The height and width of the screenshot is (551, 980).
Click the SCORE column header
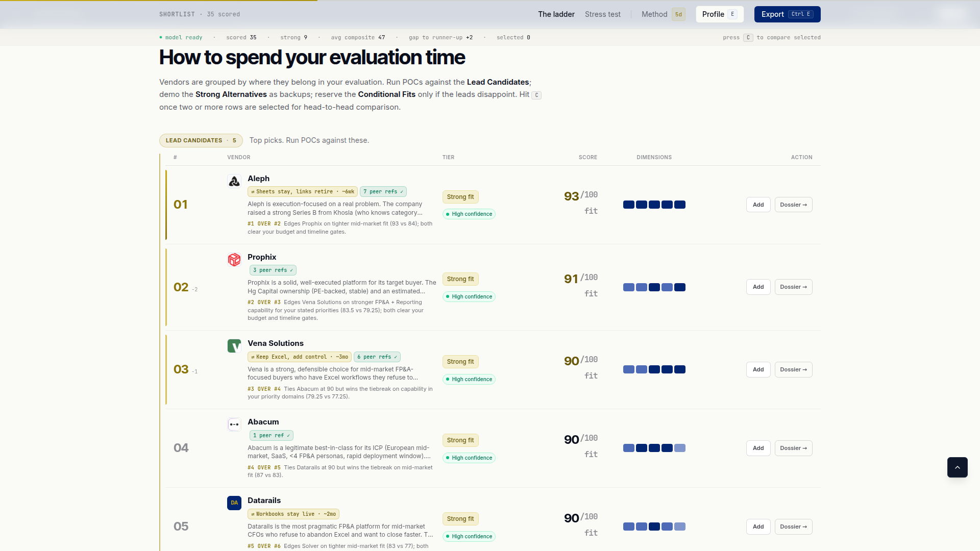pos(588,158)
